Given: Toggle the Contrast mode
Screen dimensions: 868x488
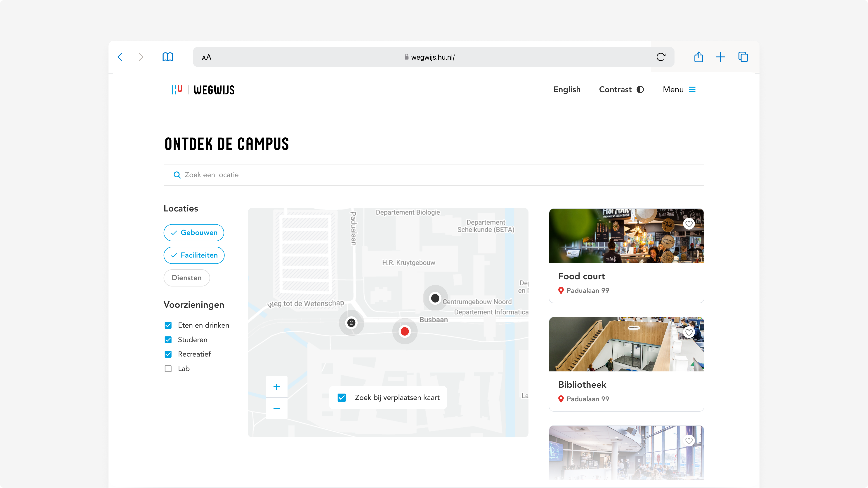Looking at the screenshot, I should (621, 90).
